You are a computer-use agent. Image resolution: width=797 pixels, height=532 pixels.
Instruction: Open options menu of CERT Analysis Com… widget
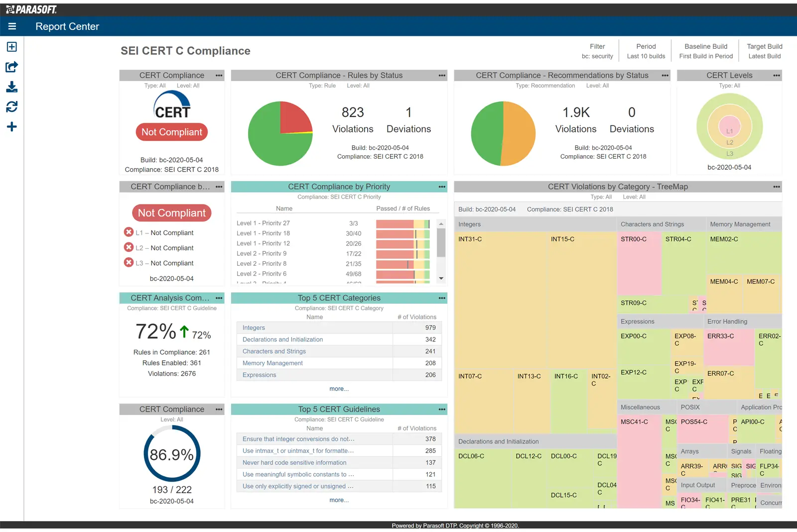click(x=219, y=298)
